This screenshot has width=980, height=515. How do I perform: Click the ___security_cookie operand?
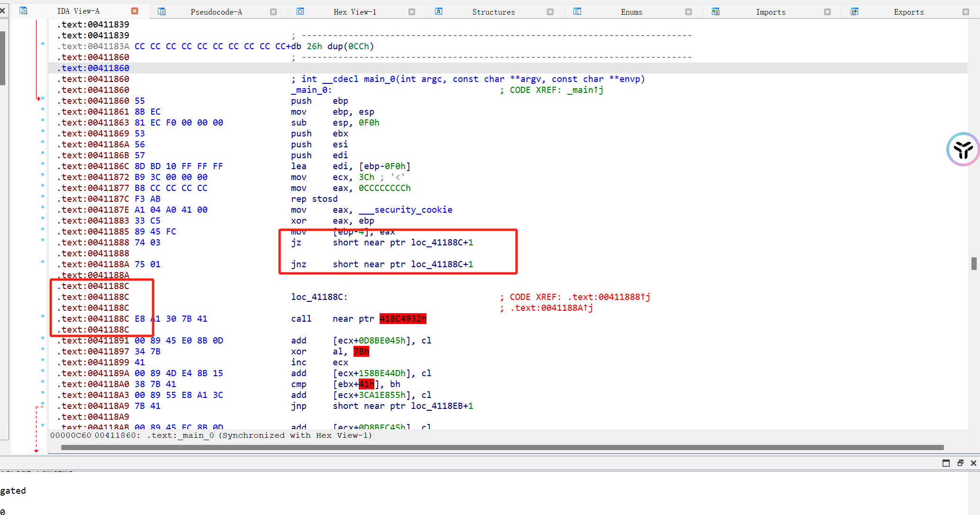click(405, 210)
